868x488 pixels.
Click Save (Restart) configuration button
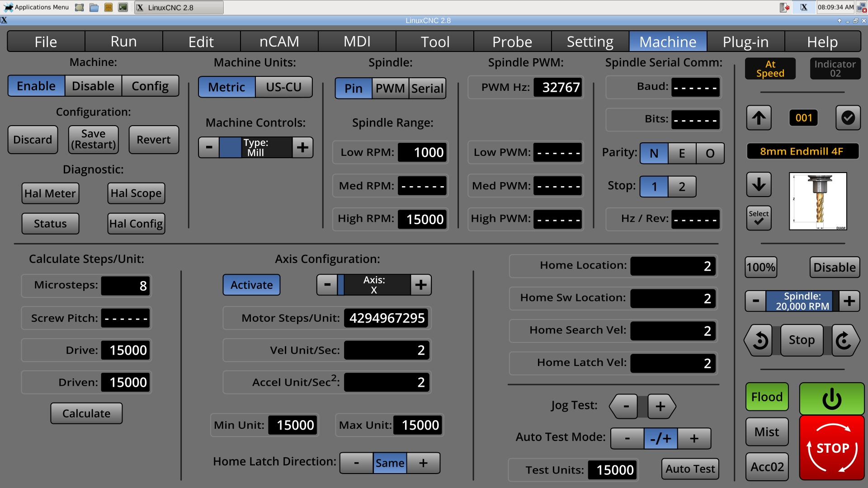coord(93,140)
